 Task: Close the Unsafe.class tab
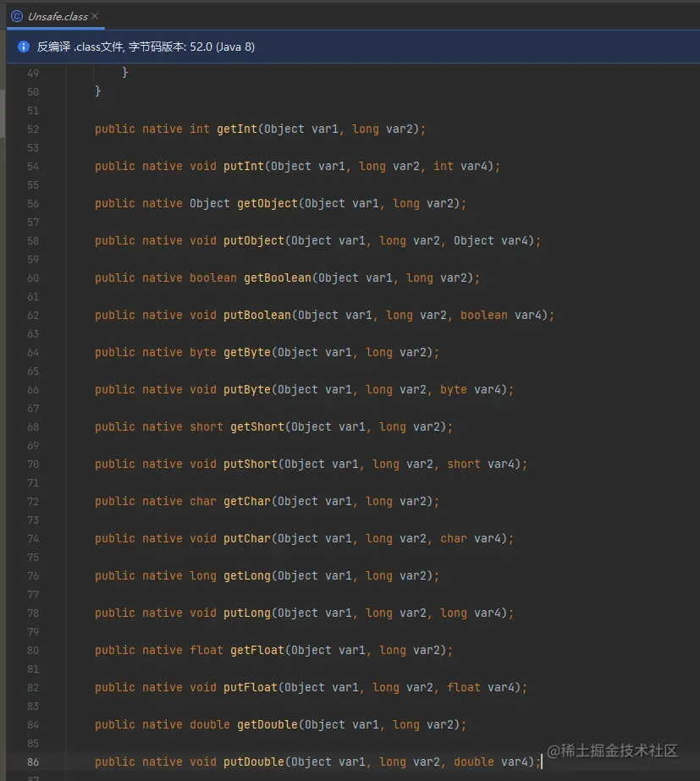click(x=95, y=16)
